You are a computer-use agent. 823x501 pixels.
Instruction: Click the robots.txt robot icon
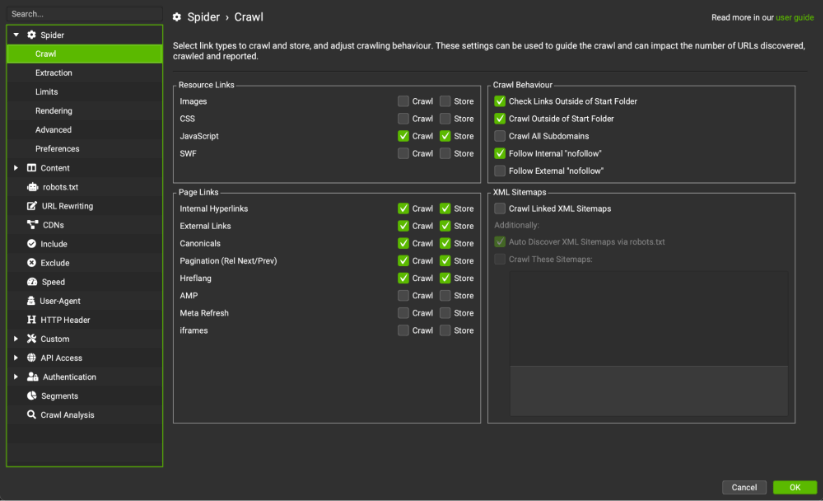tap(32, 187)
